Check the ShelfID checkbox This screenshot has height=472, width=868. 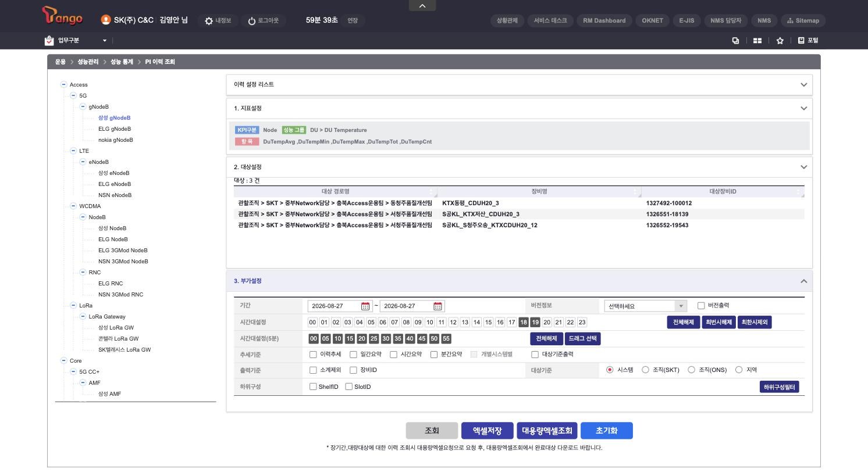pos(313,387)
